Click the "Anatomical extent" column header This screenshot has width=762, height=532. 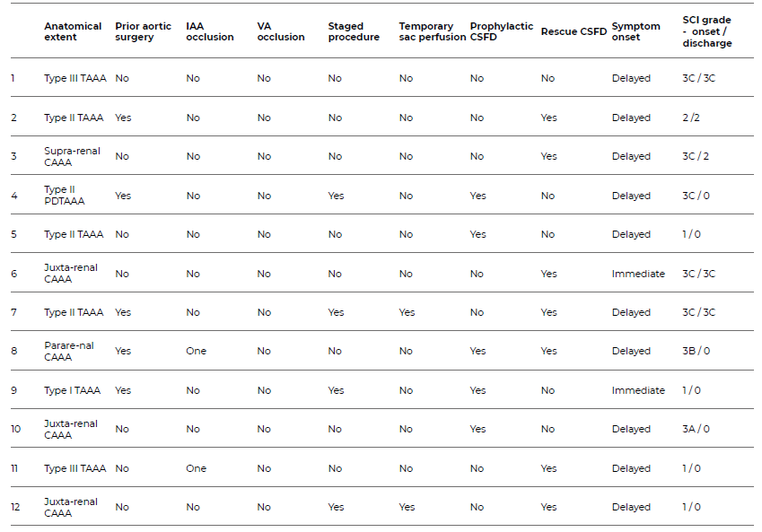click(73, 31)
